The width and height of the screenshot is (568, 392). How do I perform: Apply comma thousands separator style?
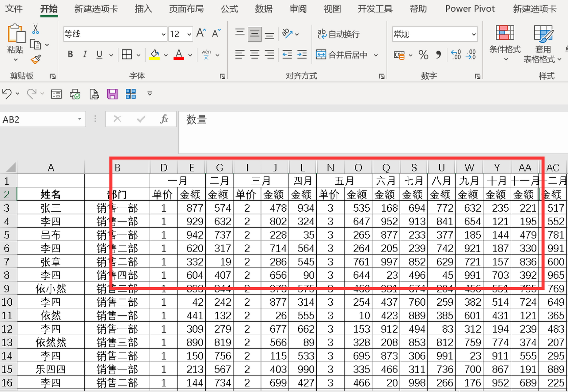(439, 55)
